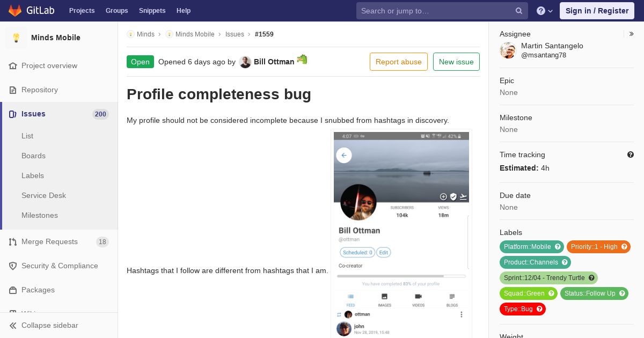Image resolution: width=644 pixels, height=338 pixels.
Task: Click the Product::Channels label
Action: click(x=535, y=262)
